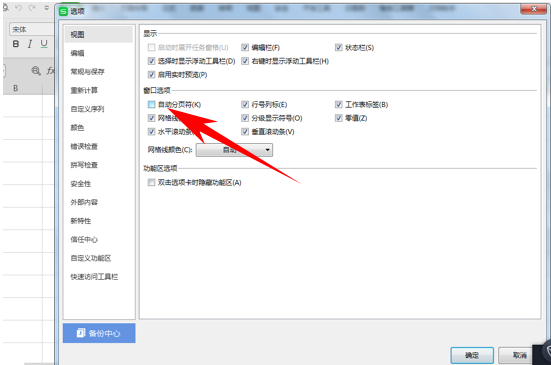Enable 双击选项卡时隐藏功能区(A) checkbox
This screenshot has width=551, height=365.
[151, 182]
